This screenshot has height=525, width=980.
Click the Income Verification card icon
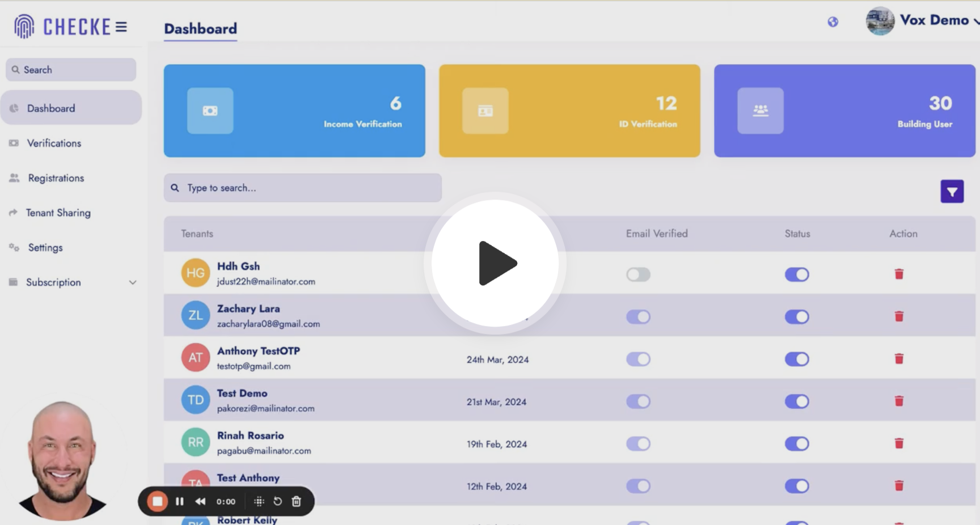click(x=210, y=111)
